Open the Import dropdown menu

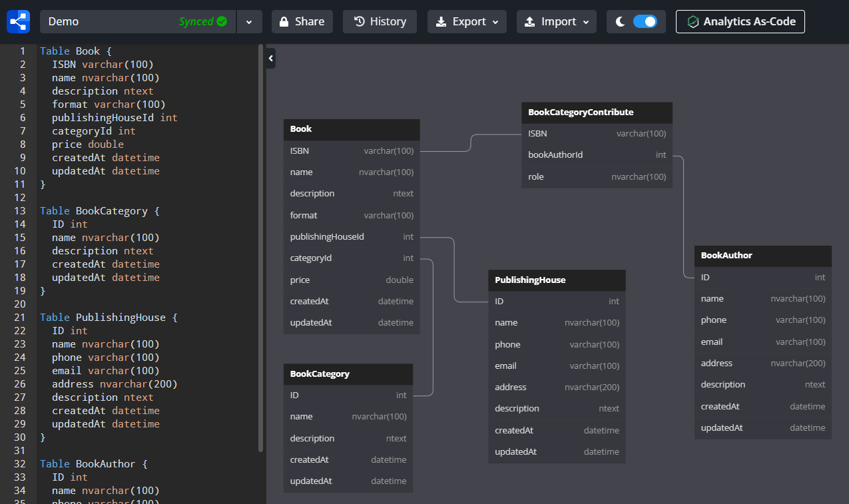pyautogui.click(x=557, y=21)
